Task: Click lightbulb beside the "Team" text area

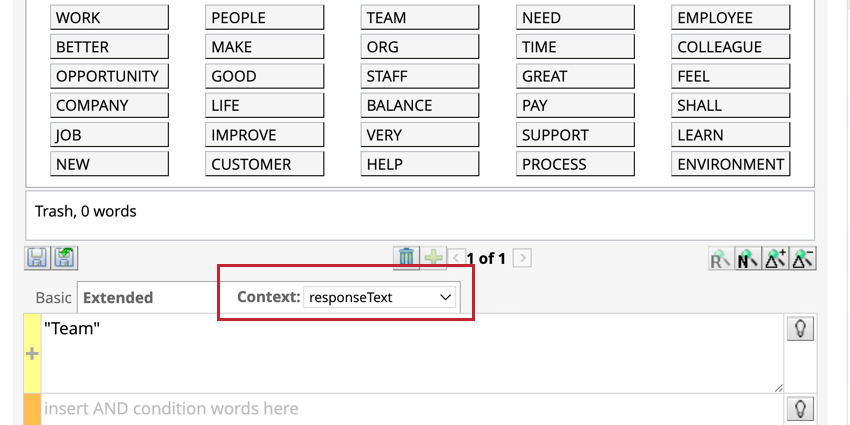Action: coord(800,329)
